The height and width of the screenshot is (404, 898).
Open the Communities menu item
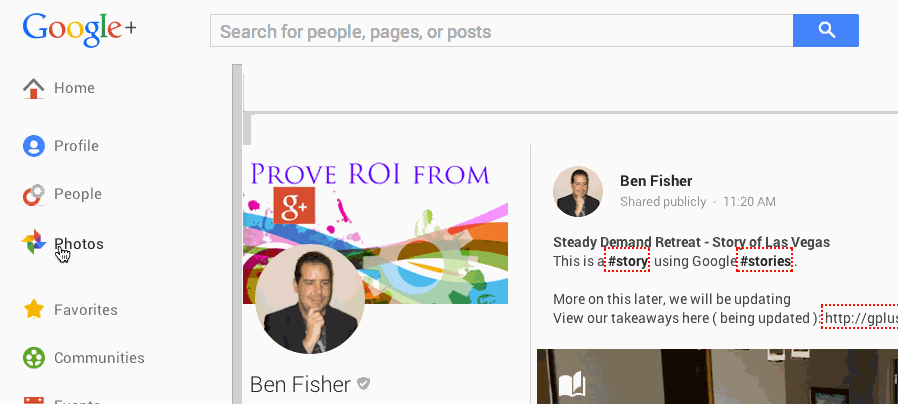99,358
